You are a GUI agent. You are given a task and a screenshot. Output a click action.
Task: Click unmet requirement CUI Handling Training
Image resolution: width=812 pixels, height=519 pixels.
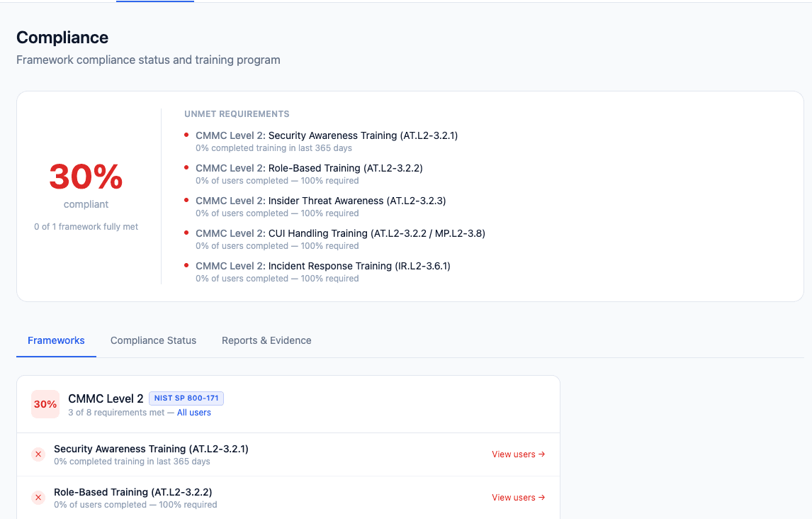pos(340,233)
